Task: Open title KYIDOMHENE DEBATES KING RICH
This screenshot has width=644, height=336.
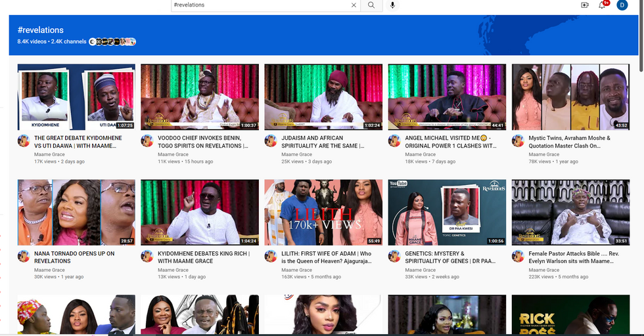Action: (x=204, y=257)
